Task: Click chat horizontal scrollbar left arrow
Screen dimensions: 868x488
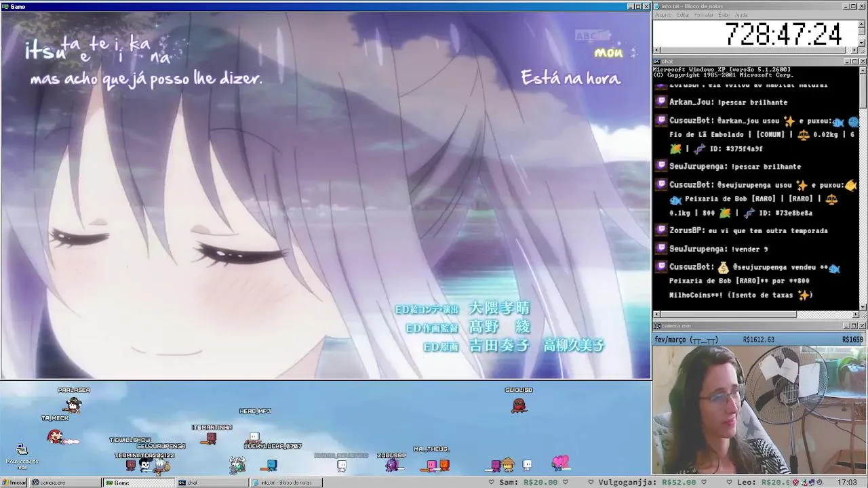Action: point(656,314)
